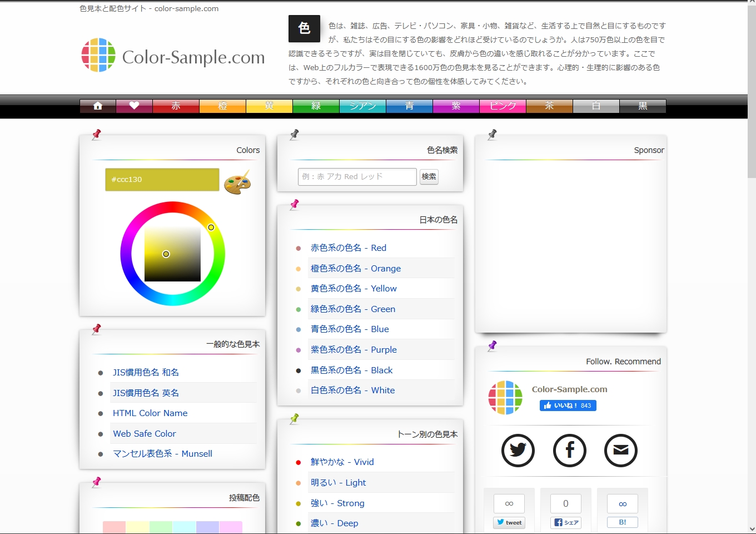This screenshot has height=534, width=756.
Task: Click the scrollbar down arrow
Action: pyautogui.click(x=752, y=529)
